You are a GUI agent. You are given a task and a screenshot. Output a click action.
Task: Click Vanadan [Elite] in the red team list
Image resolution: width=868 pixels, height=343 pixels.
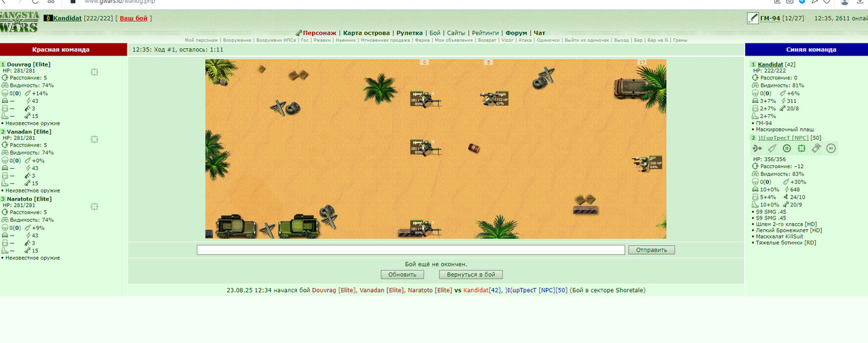coord(29,132)
